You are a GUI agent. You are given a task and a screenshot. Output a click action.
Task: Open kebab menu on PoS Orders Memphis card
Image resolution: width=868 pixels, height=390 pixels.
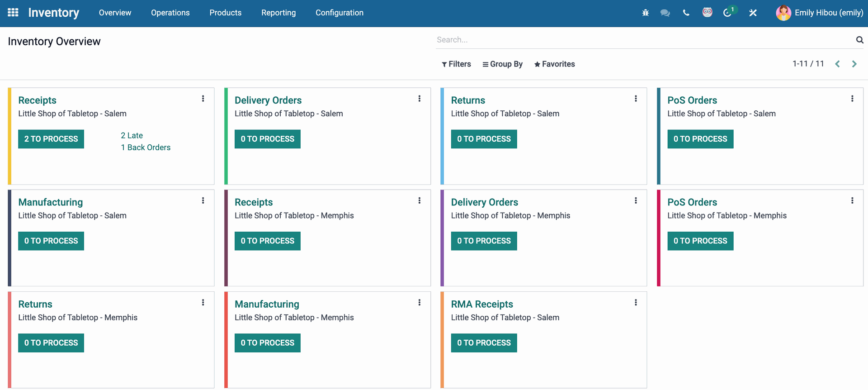coord(852,200)
